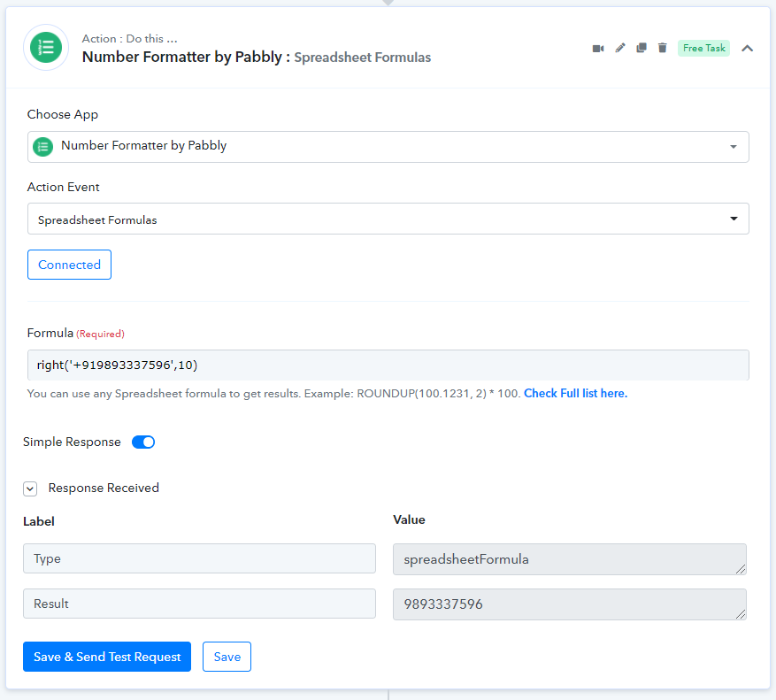
Task: Click into the Formula input field
Action: click(388, 365)
